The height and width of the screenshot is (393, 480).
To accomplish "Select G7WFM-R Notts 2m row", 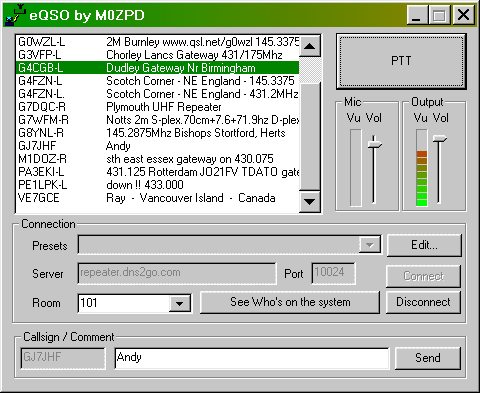I will coord(157,120).
